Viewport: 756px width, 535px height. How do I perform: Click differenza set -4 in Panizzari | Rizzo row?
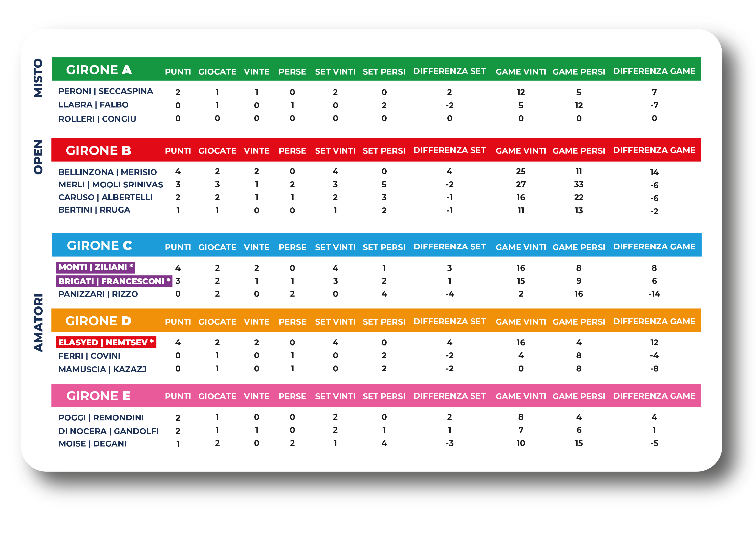click(450, 294)
